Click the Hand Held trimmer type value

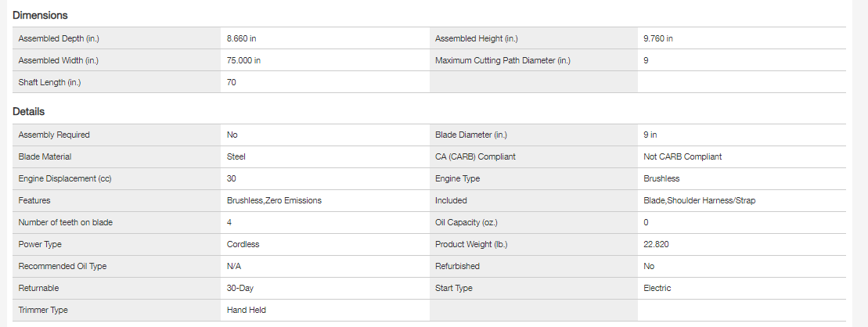coord(247,310)
